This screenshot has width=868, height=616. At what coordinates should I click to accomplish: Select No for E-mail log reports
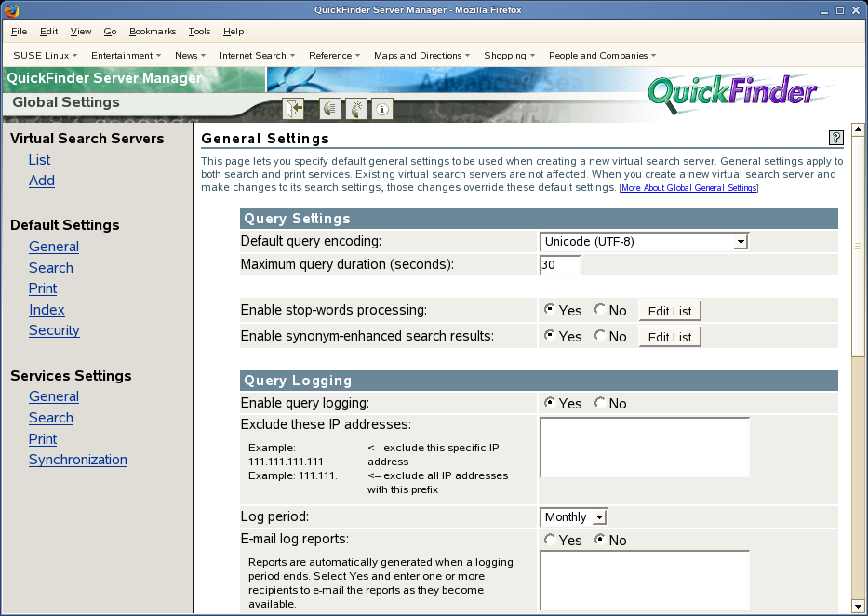click(x=600, y=539)
